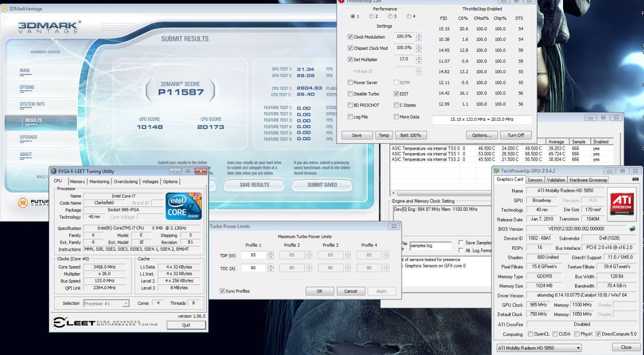Click the Save Results button
This screenshot has height=355, width=644.
click(x=254, y=185)
